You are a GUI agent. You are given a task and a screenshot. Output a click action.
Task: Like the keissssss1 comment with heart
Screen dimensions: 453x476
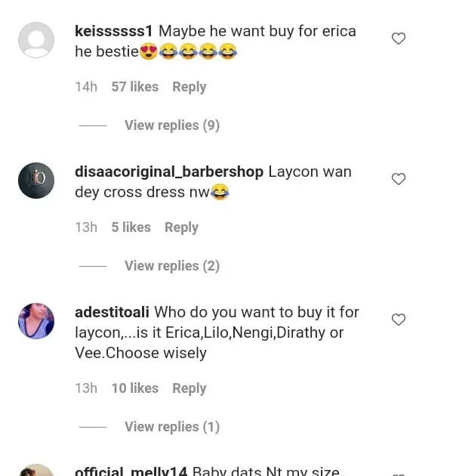tap(399, 39)
